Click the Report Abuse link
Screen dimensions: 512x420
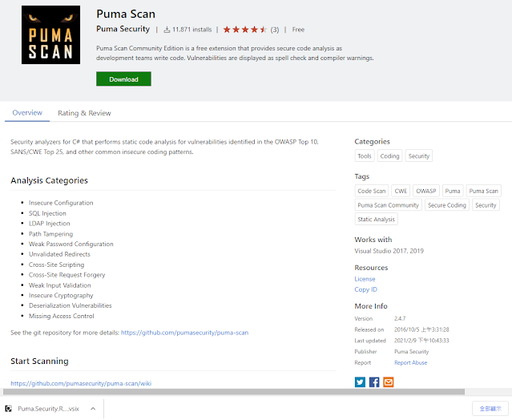(410, 362)
